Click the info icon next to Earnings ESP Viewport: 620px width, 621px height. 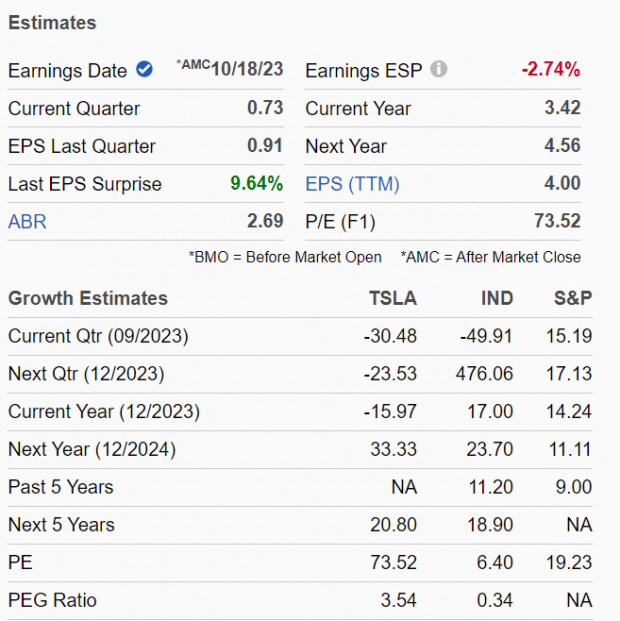pos(438,70)
